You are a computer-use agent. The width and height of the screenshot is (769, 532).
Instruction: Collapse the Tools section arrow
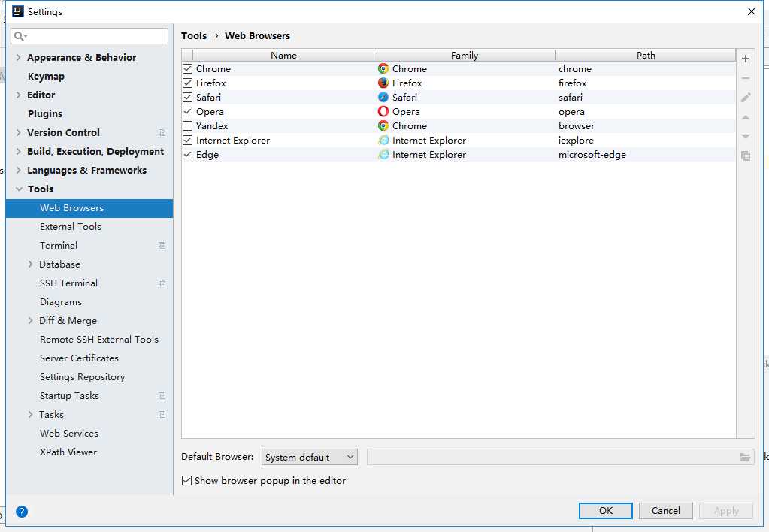[x=19, y=189]
